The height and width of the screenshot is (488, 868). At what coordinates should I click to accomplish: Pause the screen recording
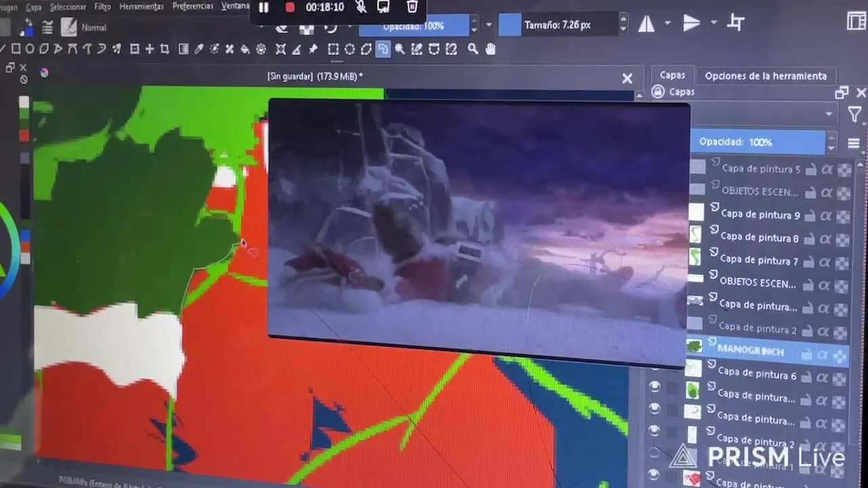pos(264,7)
